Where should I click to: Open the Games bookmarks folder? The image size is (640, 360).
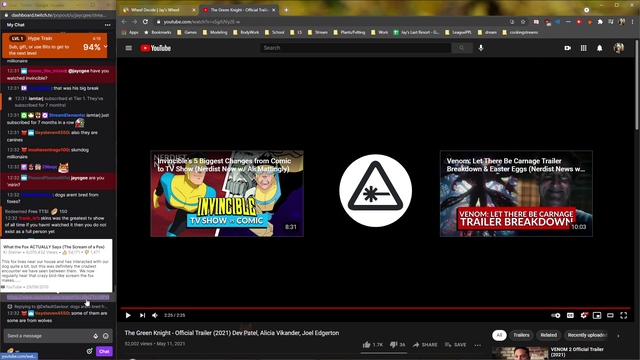tap(187, 32)
